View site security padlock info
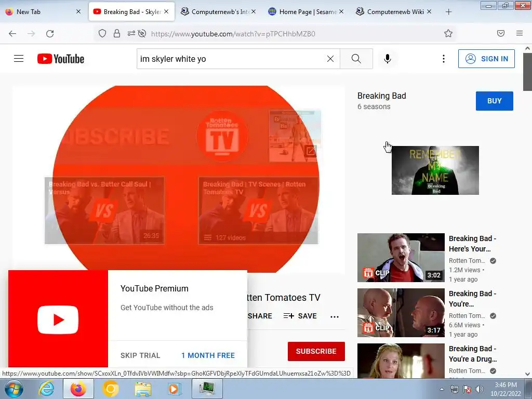532x399 pixels. pos(117,33)
